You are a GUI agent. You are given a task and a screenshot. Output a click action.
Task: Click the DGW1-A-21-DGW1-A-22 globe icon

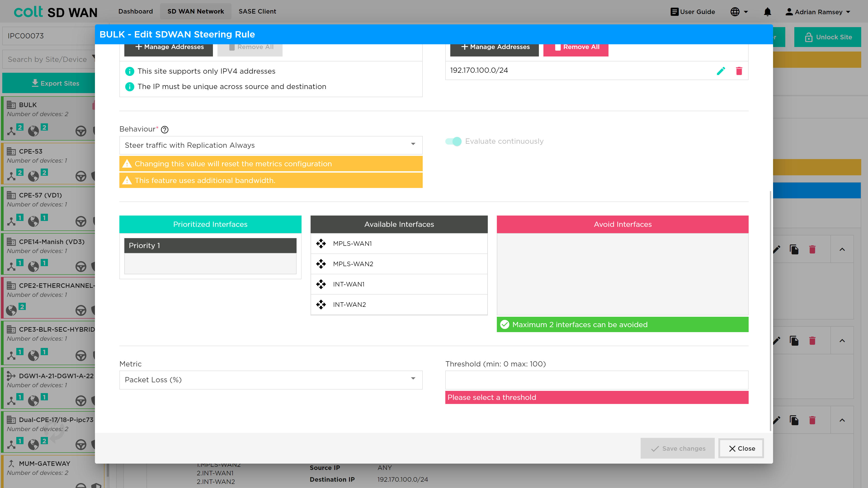[33, 400]
